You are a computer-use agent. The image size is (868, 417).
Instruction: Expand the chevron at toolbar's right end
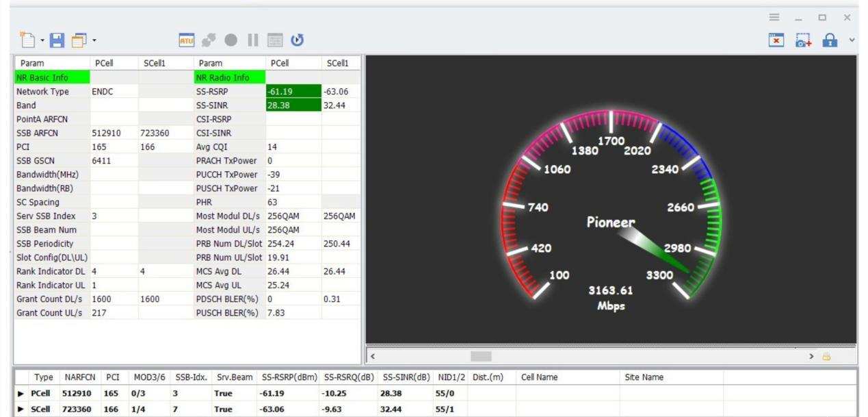852,40
